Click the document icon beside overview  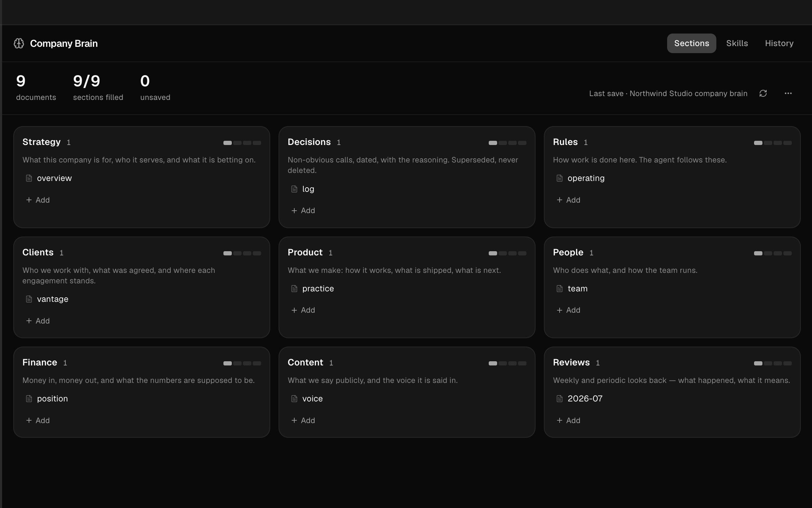pyautogui.click(x=29, y=178)
